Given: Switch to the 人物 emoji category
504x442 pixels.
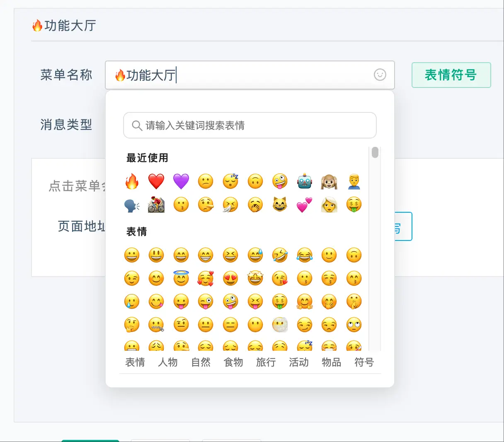Looking at the screenshot, I should [x=168, y=362].
